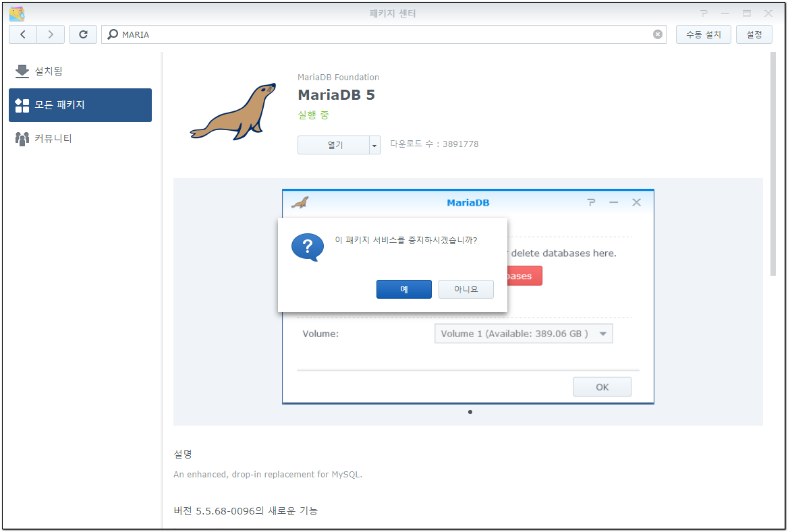This screenshot has height=532, width=788.
Task: Open Settings (설정) button
Action: tap(754, 34)
